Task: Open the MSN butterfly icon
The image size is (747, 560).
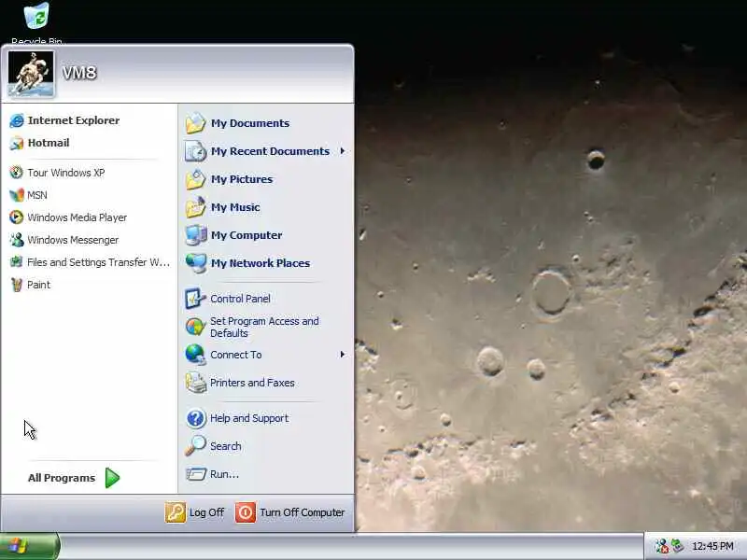Action: pos(16,195)
